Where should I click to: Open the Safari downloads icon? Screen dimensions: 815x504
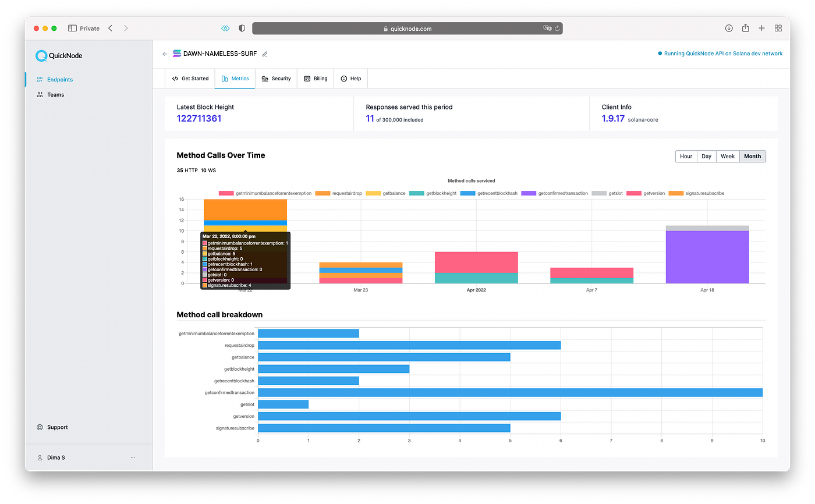pyautogui.click(x=729, y=28)
